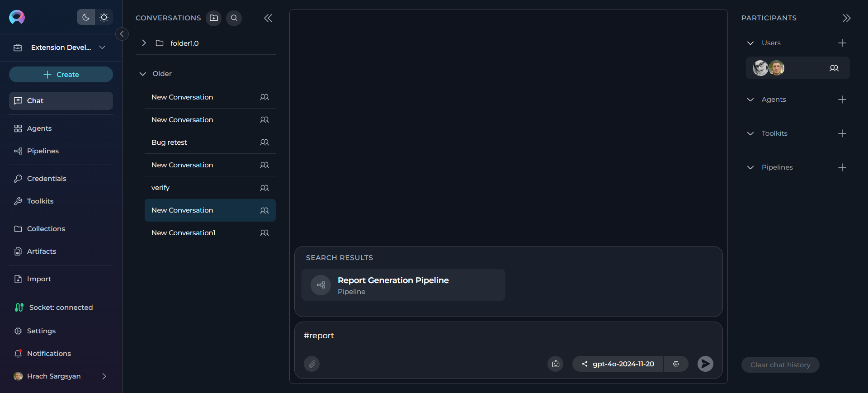Collapse the Conversations panel with double chevron
Viewport: 868px width, 393px height.
click(268, 18)
